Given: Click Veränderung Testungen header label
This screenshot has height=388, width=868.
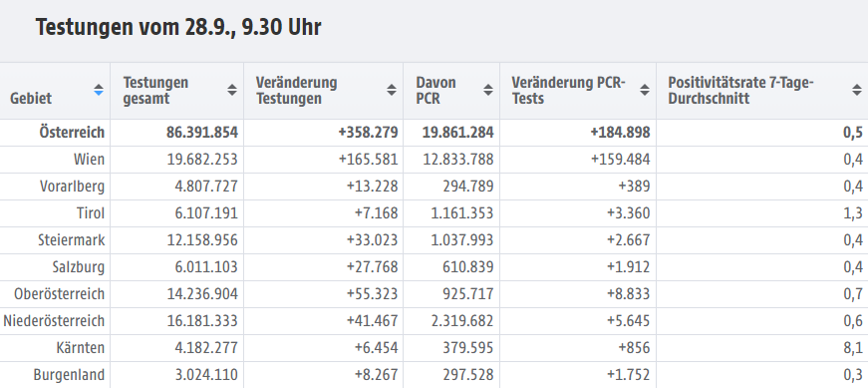Looking at the screenshot, I should [296, 91].
